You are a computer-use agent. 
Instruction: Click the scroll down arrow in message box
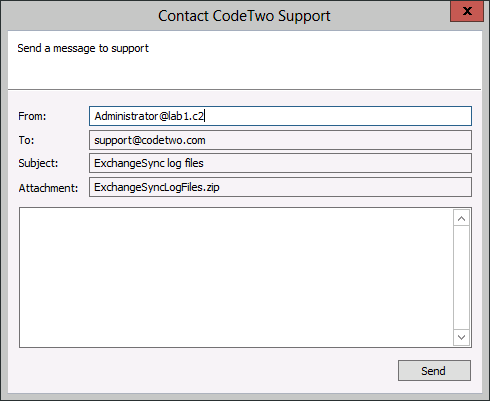[x=461, y=337]
